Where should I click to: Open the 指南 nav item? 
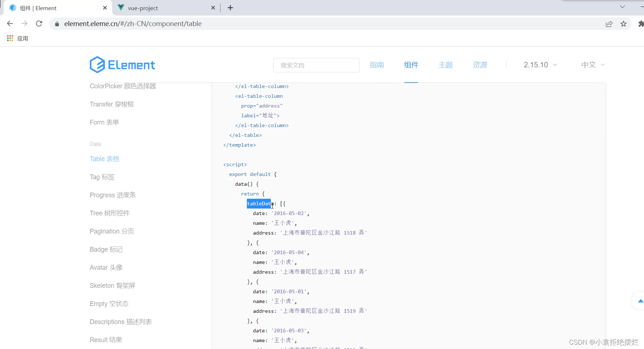coord(376,65)
